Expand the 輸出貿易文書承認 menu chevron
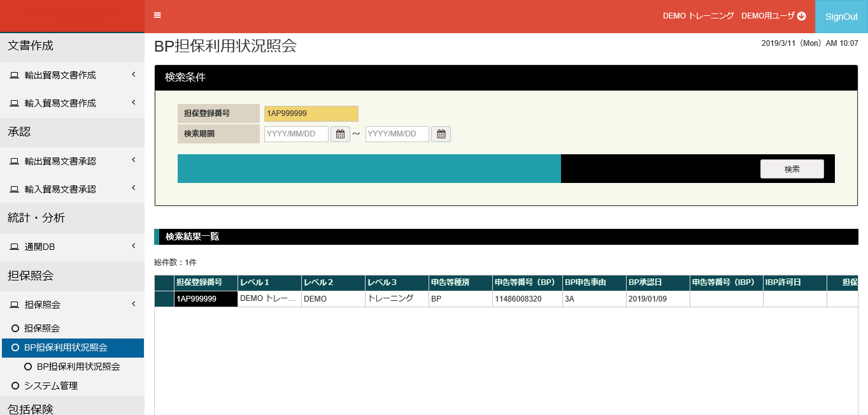868x415 pixels. click(x=134, y=160)
